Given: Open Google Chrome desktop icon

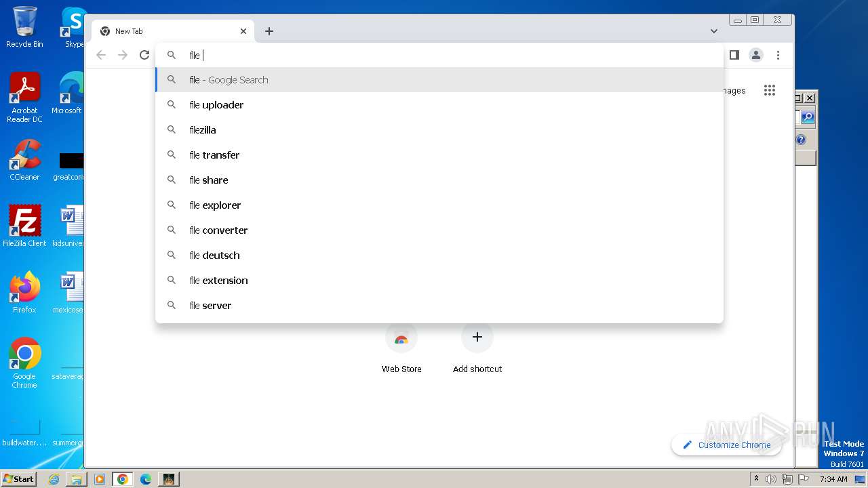Looking at the screenshot, I should pos(24,363).
